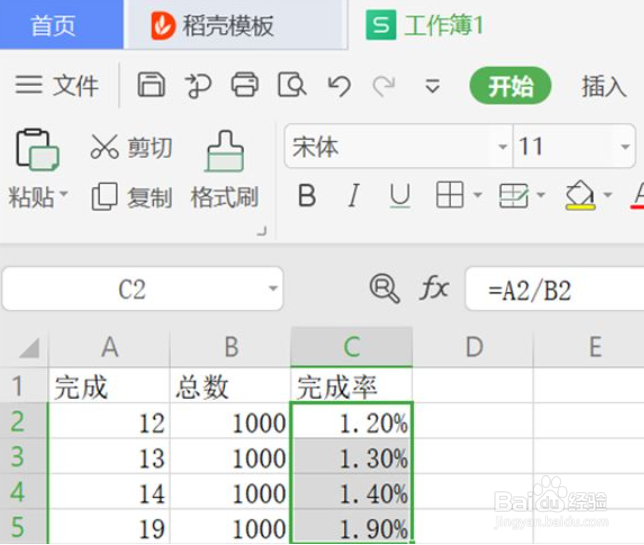
Task: Select row 2 header
Action: click(24, 421)
